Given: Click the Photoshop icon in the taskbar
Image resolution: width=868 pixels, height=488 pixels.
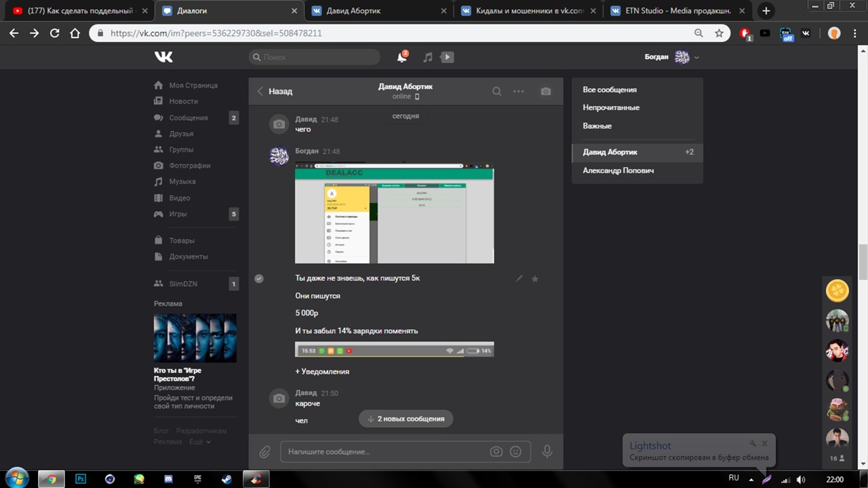Looking at the screenshot, I should pyautogui.click(x=81, y=479).
